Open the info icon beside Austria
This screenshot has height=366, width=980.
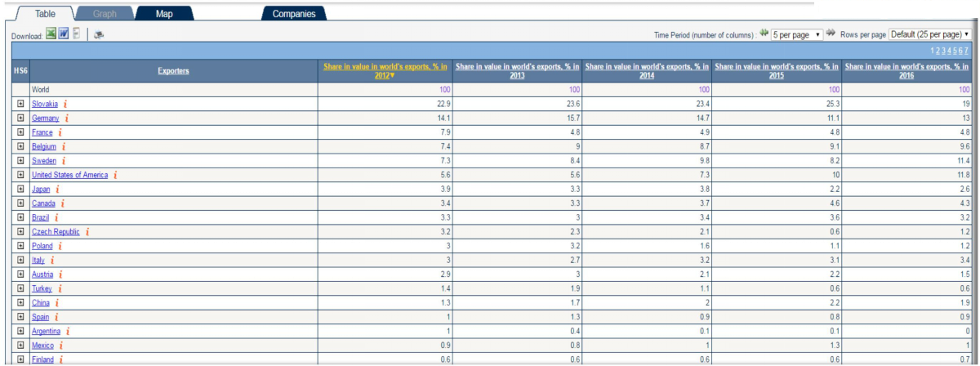point(60,274)
